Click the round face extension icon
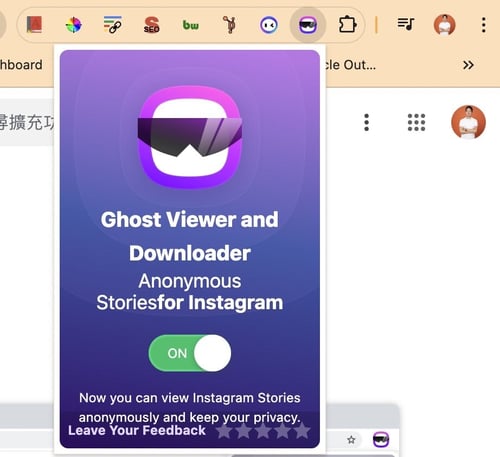 pyautogui.click(x=269, y=25)
